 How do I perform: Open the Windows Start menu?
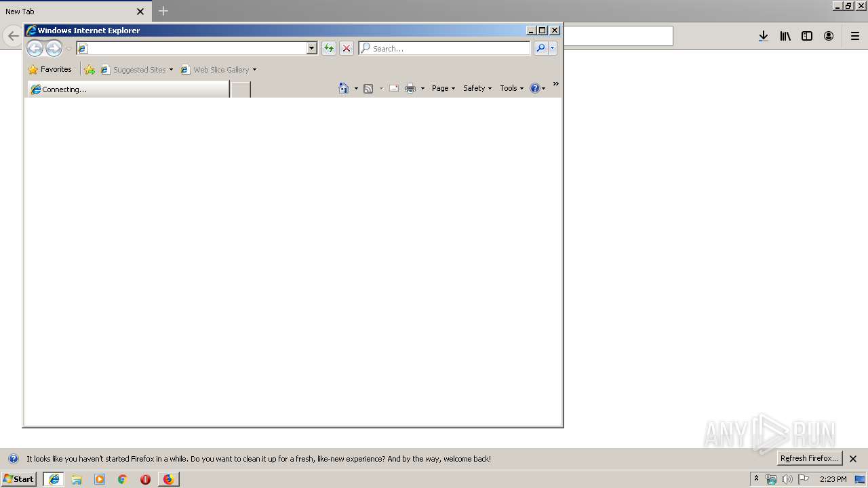[x=19, y=479]
